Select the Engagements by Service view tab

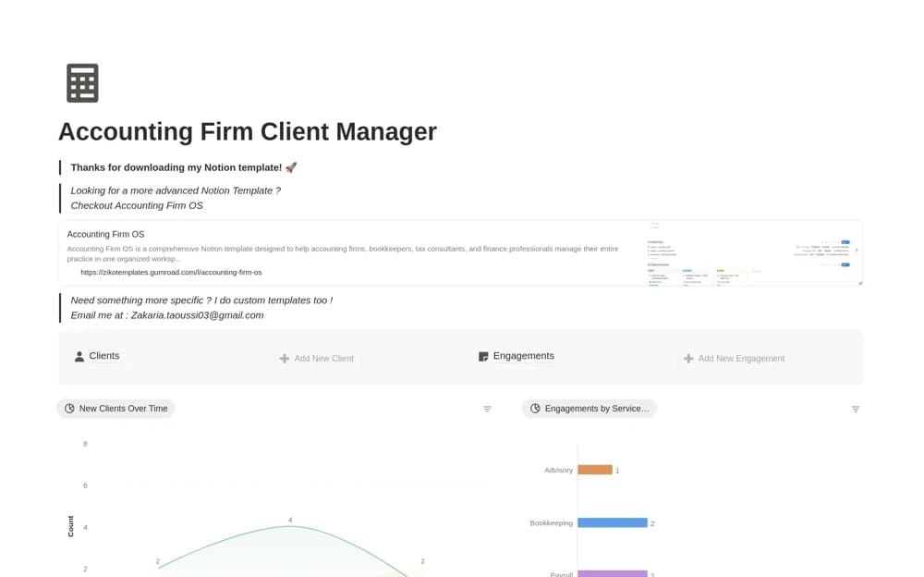[590, 409]
